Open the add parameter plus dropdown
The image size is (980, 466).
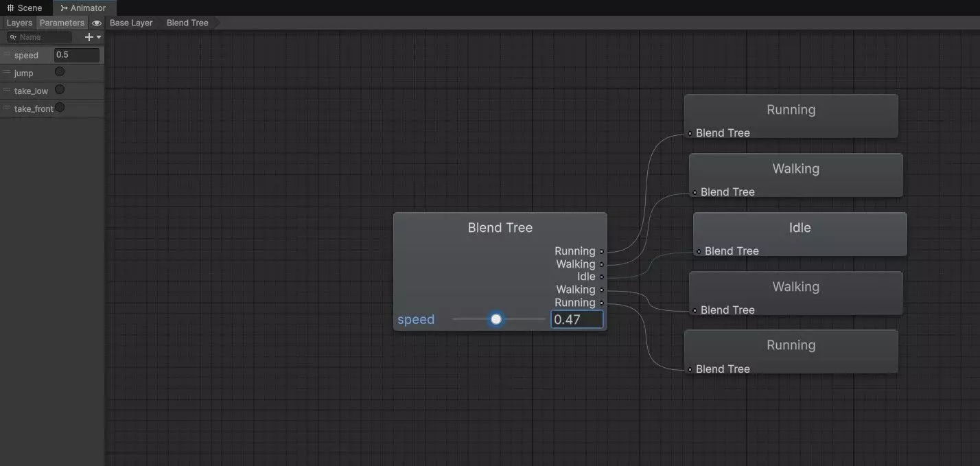click(x=93, y=37)
